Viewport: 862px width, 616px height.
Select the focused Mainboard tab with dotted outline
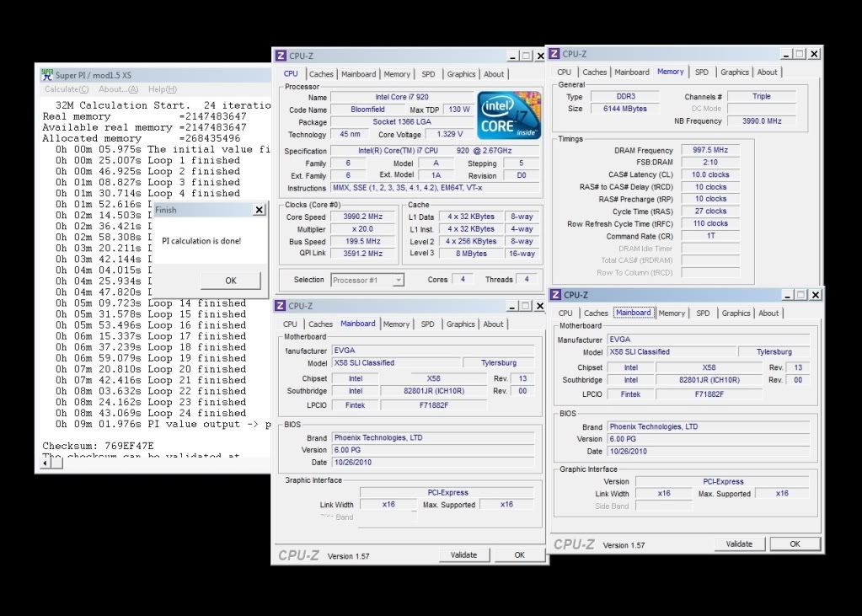point(634,313)
